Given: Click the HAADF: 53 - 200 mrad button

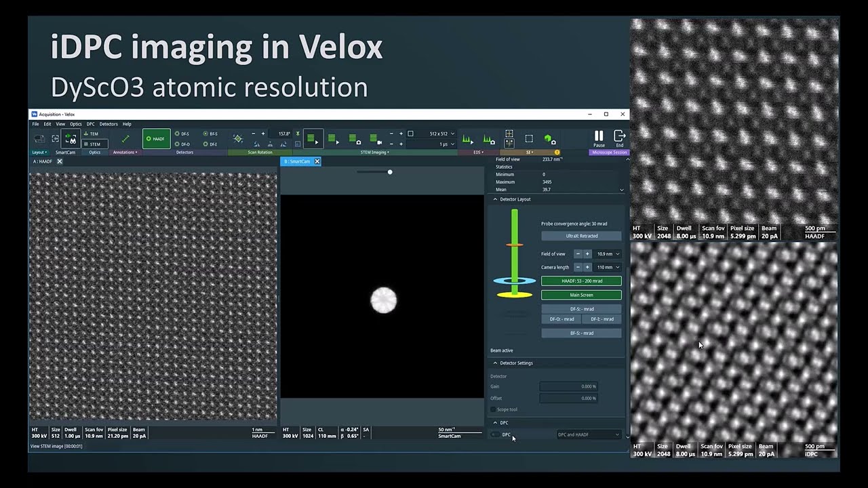Looking at the screenshot, I should pyautogui.click(x=581, y=281).
